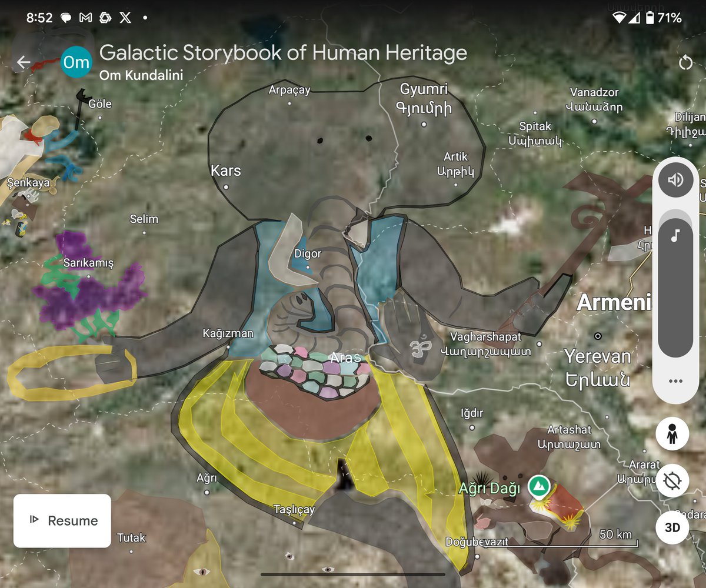Toggle the compass orientation button
706x588 pixels.
(672, 481)
